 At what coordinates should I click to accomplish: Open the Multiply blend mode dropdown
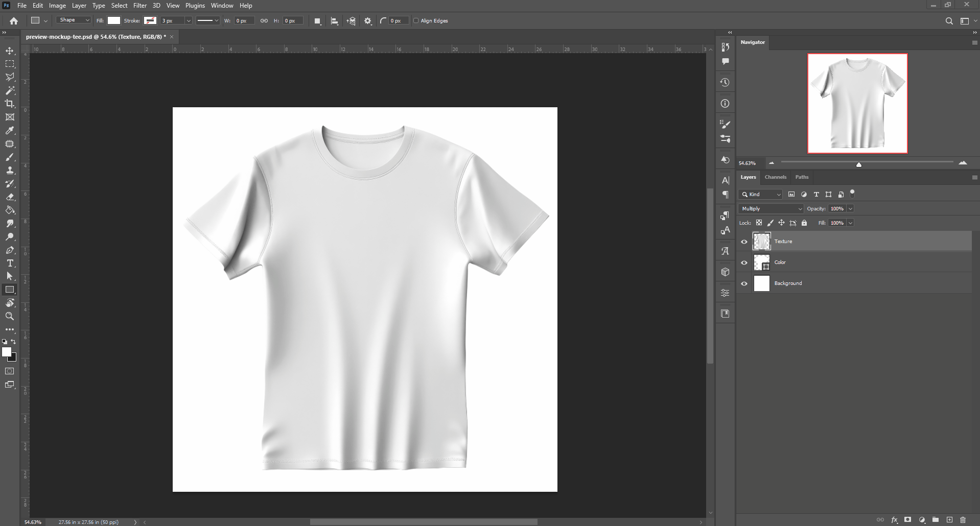click(769, 208)
